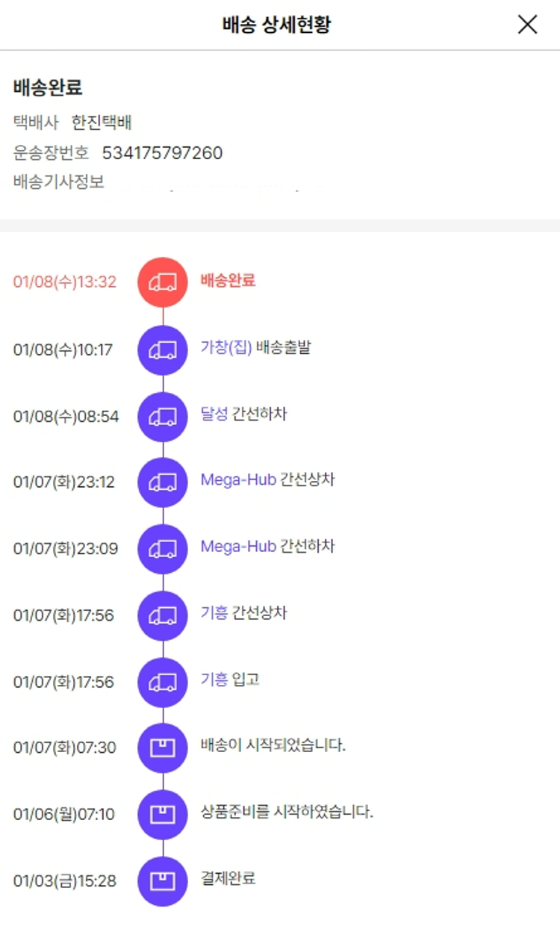560x944 pixels.
Task: Click the box icon for 상품준비를 시작하였습니다
Action: (x=163, y=814)
